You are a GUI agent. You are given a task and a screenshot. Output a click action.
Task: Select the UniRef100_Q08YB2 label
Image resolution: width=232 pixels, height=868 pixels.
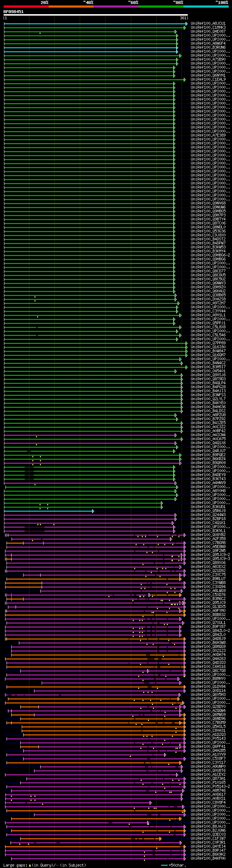click(208, 535)
